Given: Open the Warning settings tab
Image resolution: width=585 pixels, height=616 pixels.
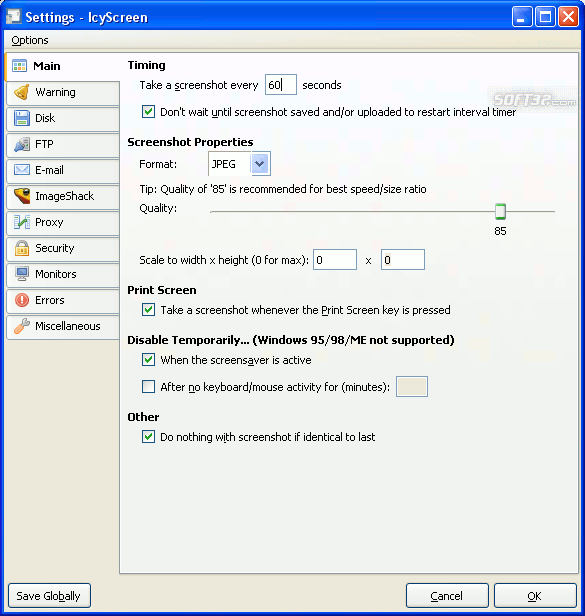Looking at the screenshot, I should (63, 92).
